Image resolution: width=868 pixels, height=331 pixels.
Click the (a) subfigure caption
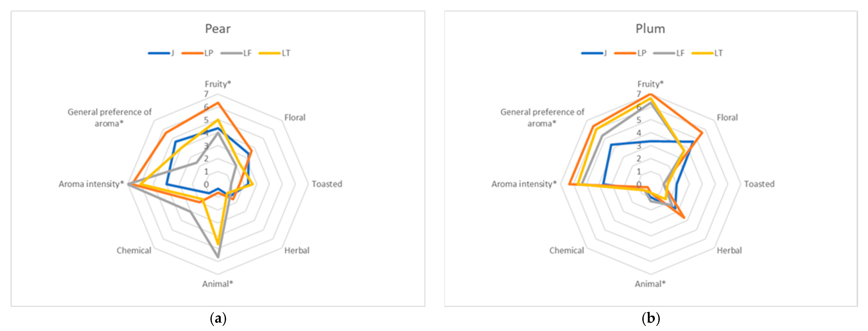[218, 318]
